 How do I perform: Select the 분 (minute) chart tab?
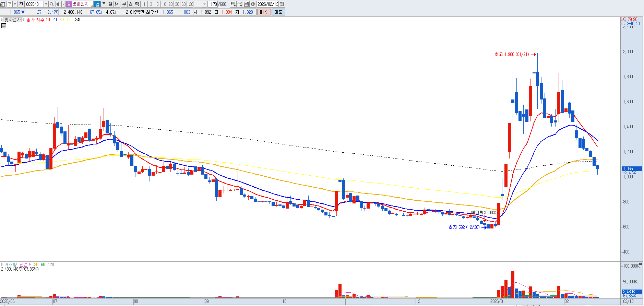point(124,4)
